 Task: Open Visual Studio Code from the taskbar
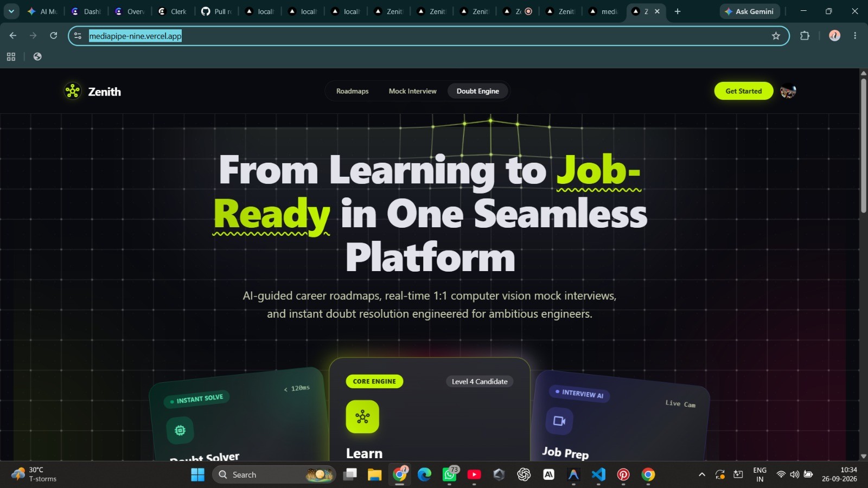tap(598, 474)
